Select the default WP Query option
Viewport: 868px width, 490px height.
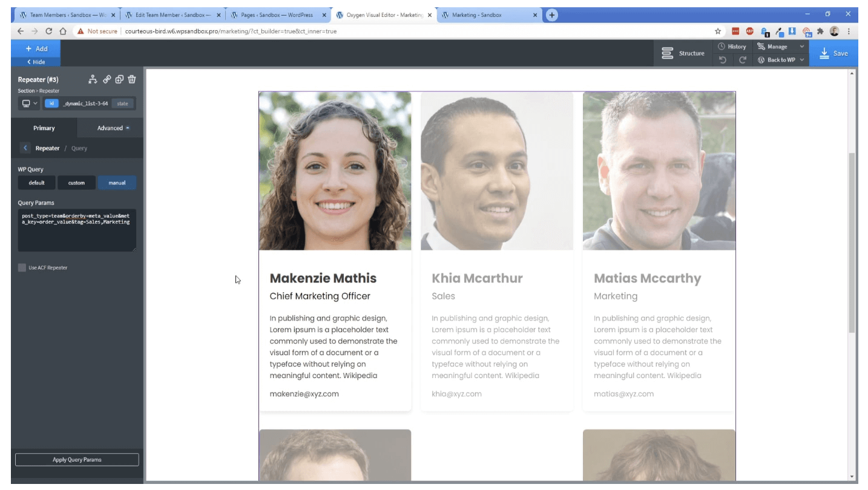point(36,183)
